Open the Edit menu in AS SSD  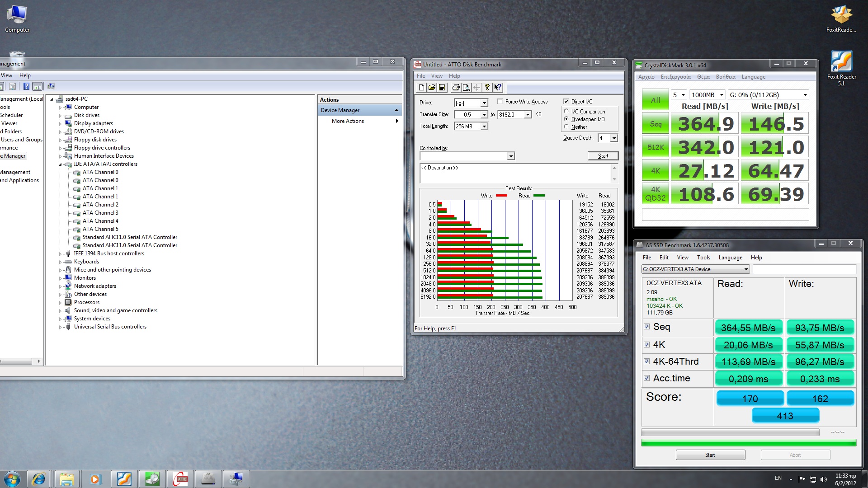click(x=664, y=258)
